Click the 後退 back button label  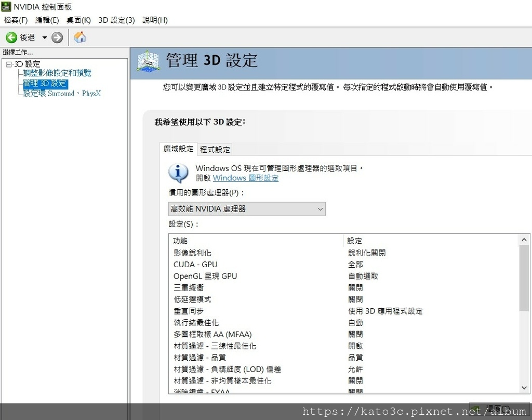[x=27, y=37]
